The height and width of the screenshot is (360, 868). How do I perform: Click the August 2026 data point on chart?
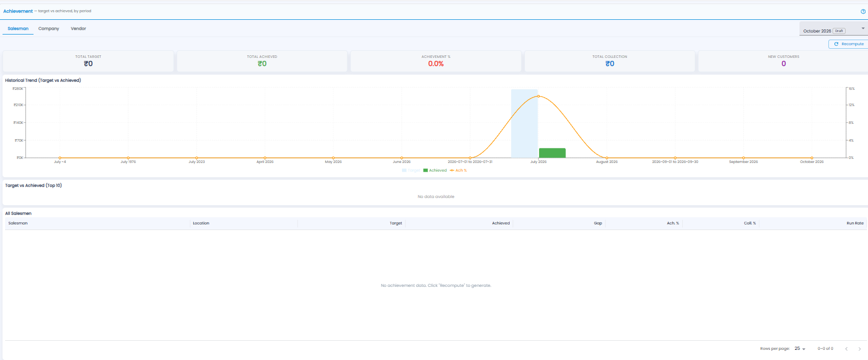point(607,158)
